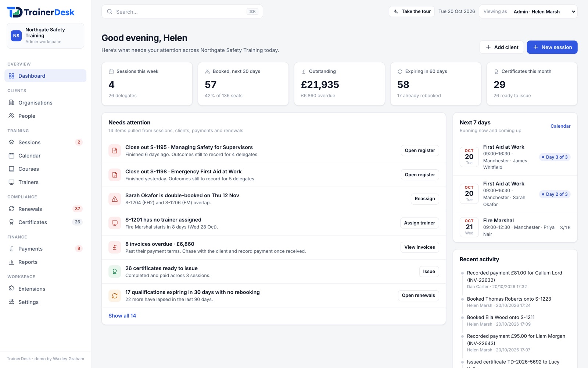Click the Sessions layers icon

pos(11,142)
